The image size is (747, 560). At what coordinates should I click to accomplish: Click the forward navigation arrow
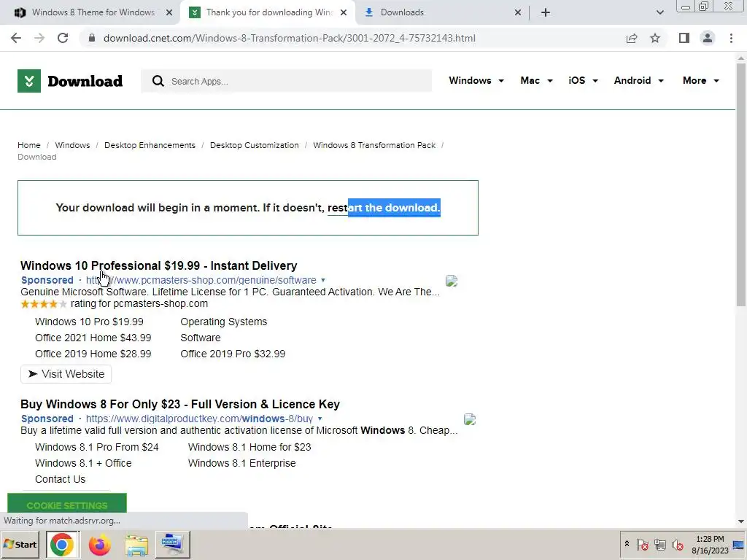point(39,38)
